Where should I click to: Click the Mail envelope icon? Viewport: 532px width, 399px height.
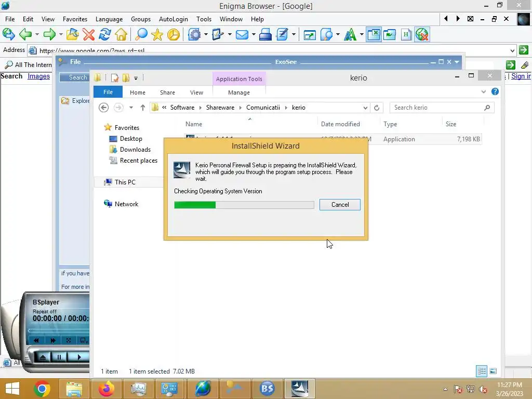242,34
